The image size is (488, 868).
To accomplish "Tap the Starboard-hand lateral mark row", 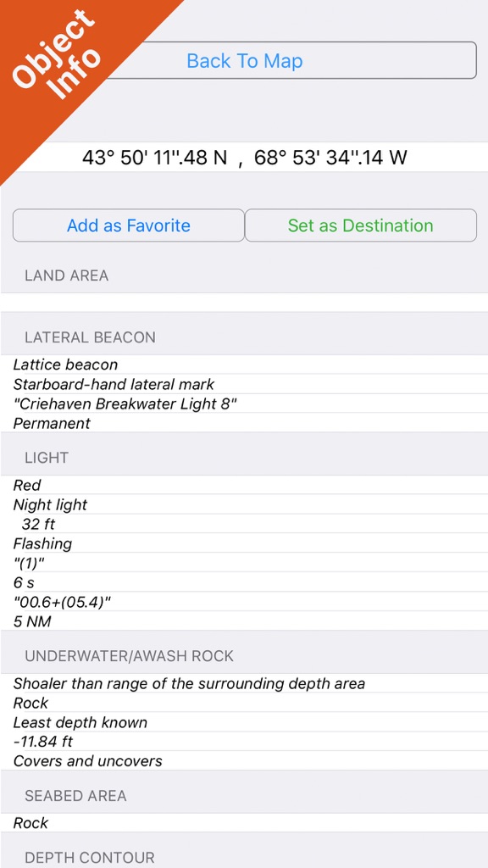I will [244, 384].
